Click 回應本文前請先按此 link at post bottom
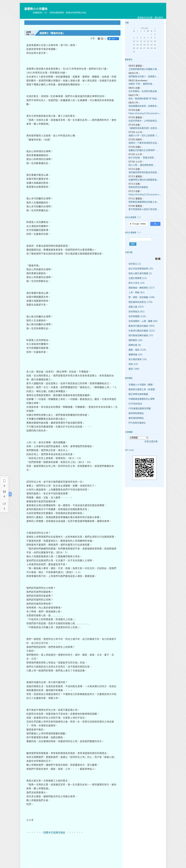This screenshot has height=868, width=186. tap(54, 832)
